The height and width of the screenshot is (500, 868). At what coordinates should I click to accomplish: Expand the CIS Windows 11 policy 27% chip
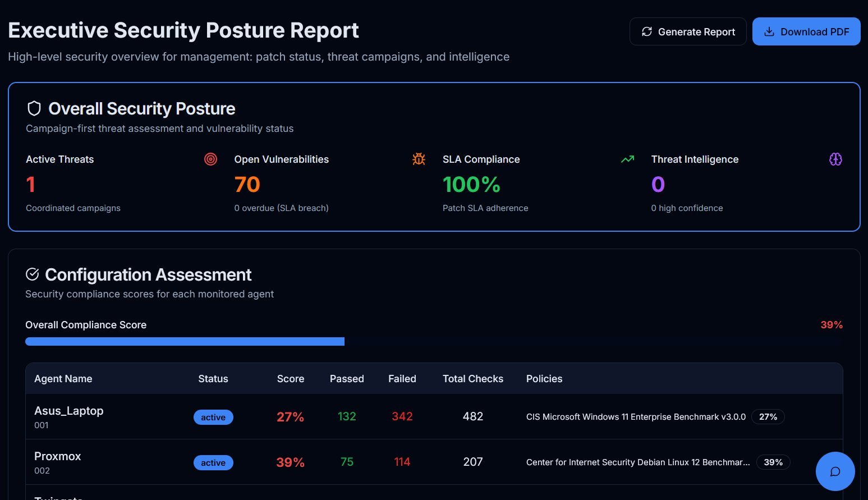768,416
